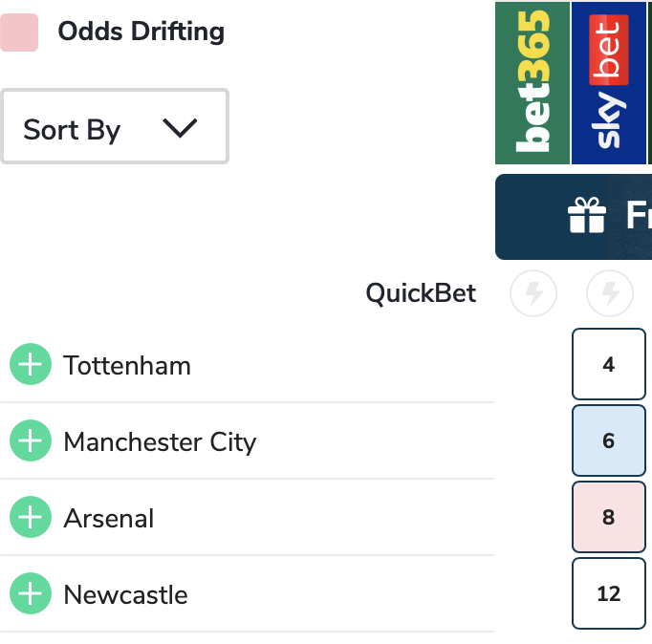
Task: Click Newcastle odds of 12
Action: pos(609,593)
